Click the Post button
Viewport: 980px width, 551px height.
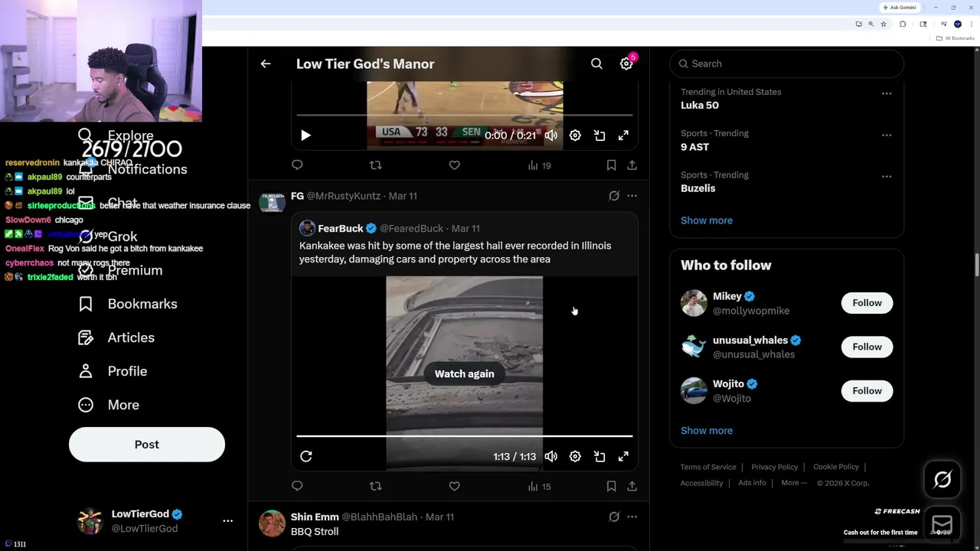click(x=147, y=445)
